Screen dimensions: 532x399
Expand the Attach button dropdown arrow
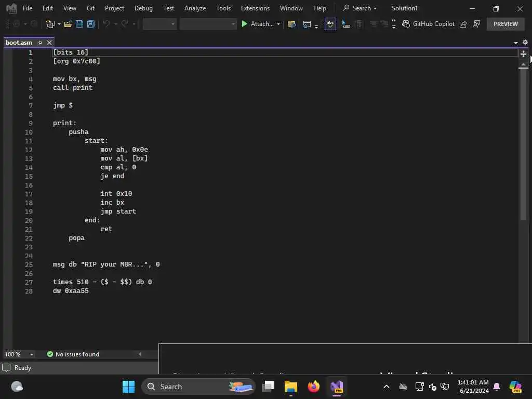click(278, 24)
